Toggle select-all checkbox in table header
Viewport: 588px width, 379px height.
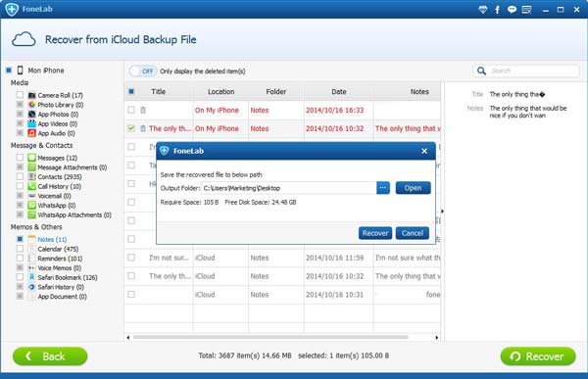coord(131,91)
